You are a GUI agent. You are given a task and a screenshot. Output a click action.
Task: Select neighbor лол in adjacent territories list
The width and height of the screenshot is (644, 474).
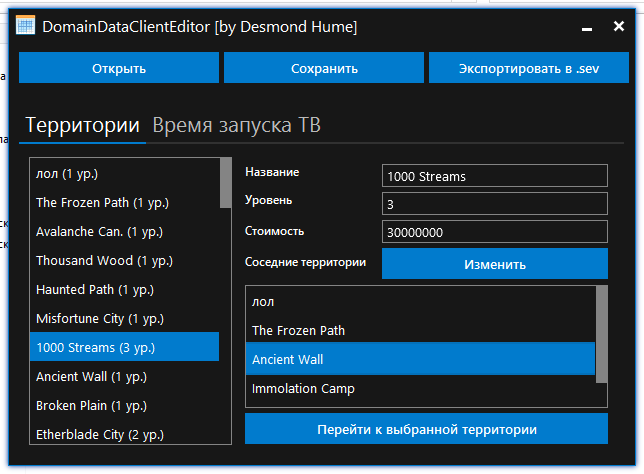pos(421,301)
